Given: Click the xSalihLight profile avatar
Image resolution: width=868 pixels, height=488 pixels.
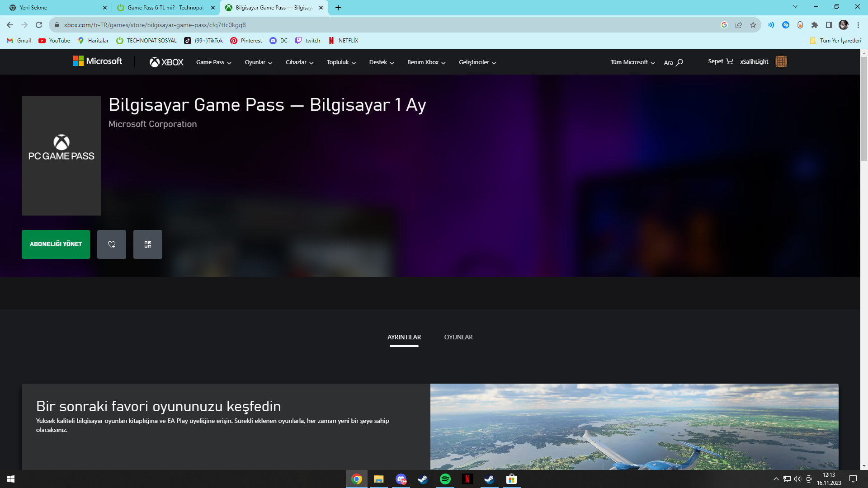Looking at the screenshot, I should tap(781, 61).
